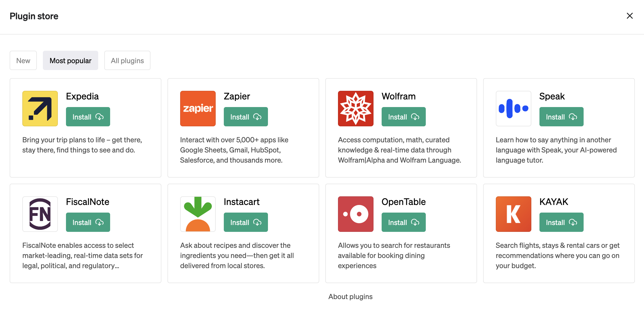Close the Plugin store dialog
The width and height of the screenshot is (644, 311).
click(x=630, y=16)
